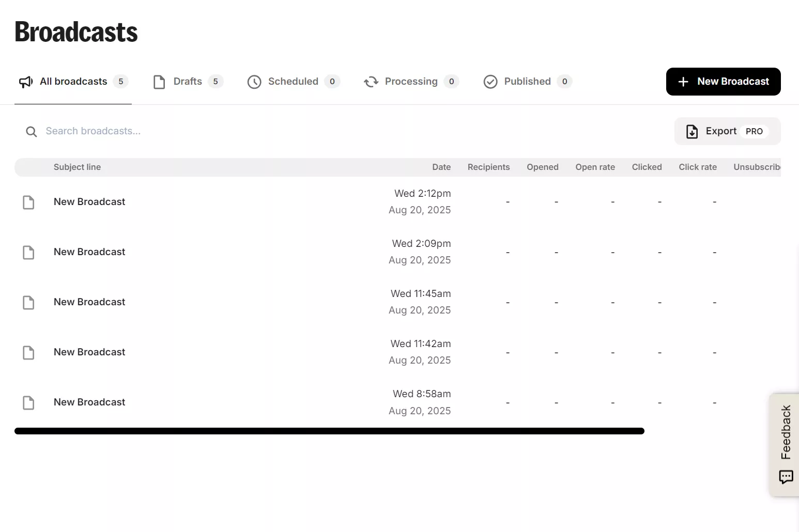Click the Export PRO button
Image resolution: width=799 pixels, height=532 pixels.
[x=727, y=131]
